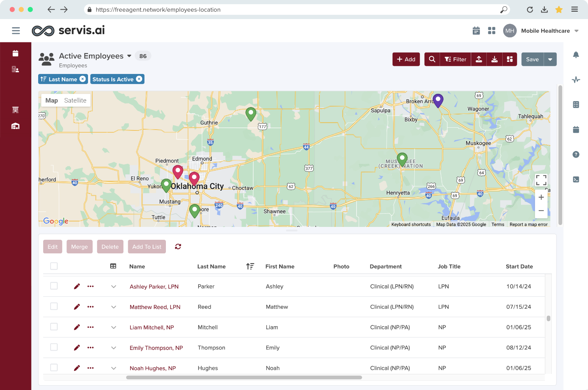
Task: Click the Save button
Action: click(532, 59)
